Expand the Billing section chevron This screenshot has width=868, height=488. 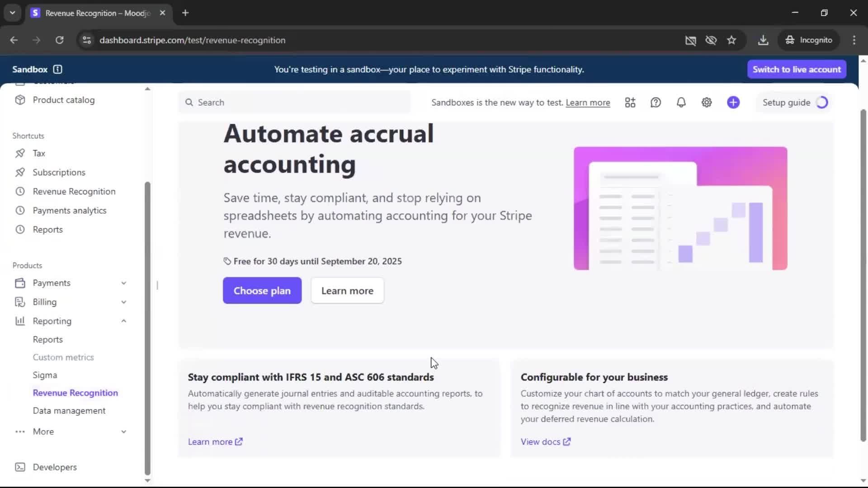[x=123, y=302]
